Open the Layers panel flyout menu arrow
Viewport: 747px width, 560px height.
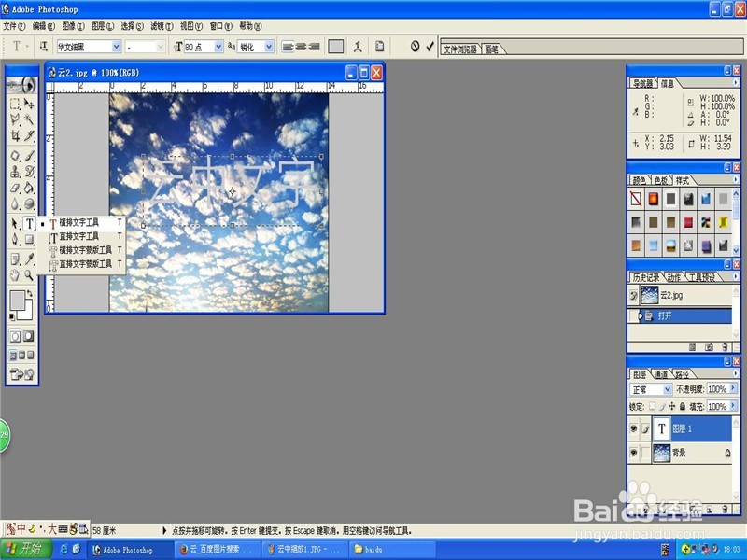pos(735,373)
